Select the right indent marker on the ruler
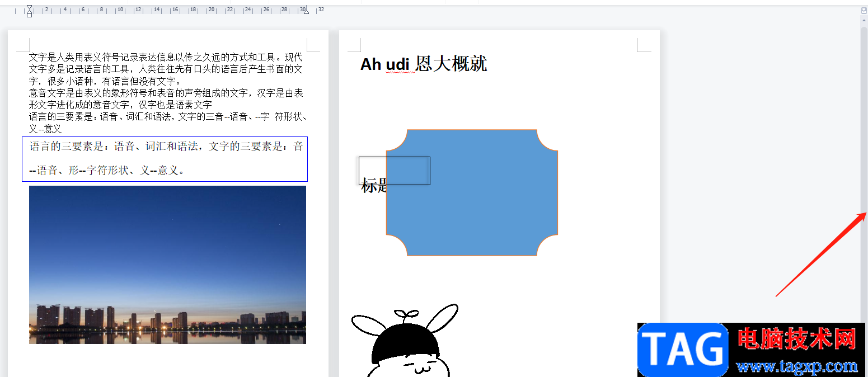Screen dimensions: 868x377 306,11
